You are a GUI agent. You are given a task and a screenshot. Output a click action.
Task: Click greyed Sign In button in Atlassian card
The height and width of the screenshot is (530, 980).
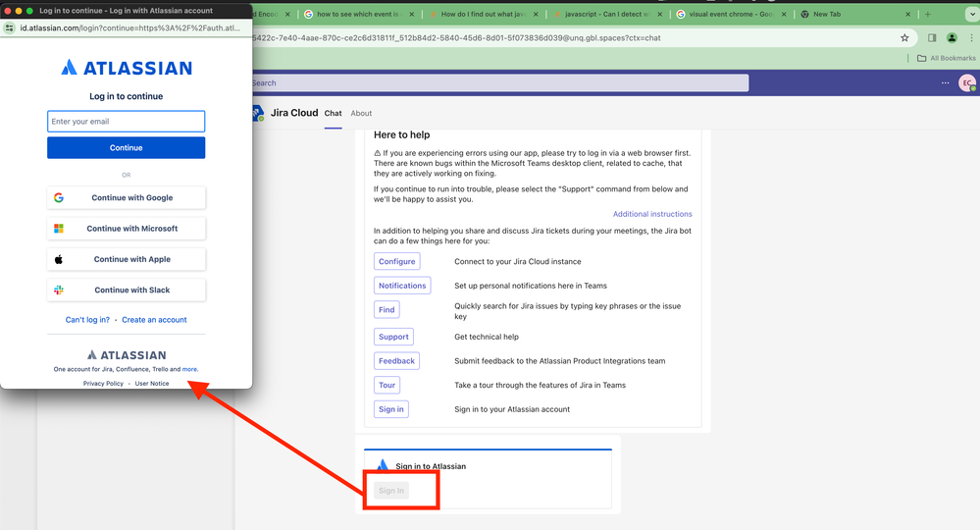click(391, 491)
